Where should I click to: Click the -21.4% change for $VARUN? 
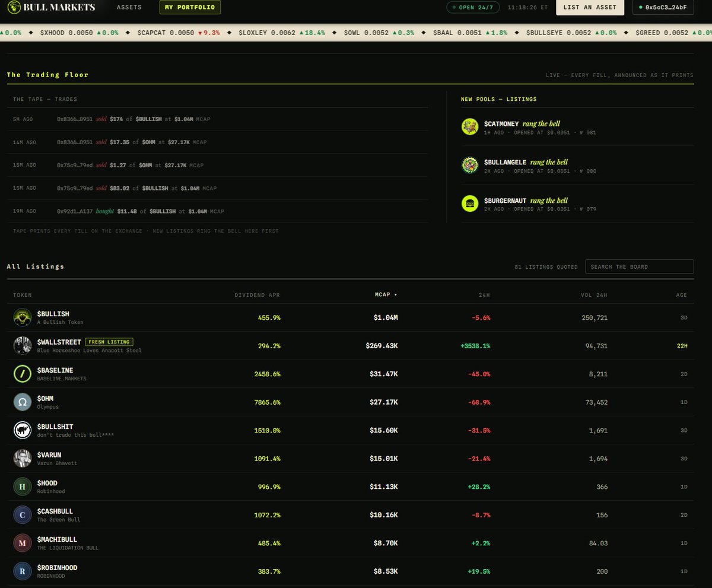click(x=479, y=458)
